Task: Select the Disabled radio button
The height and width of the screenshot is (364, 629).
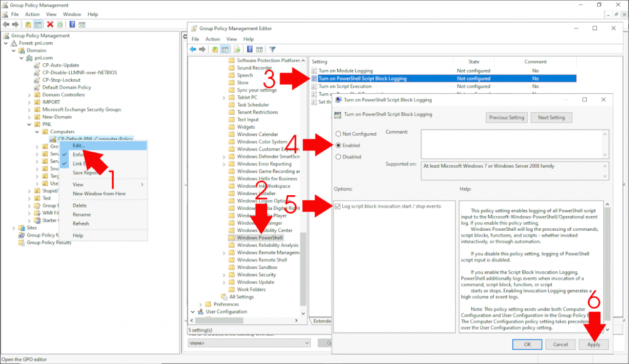Action: pyautogui.click(x=338, y=157)
